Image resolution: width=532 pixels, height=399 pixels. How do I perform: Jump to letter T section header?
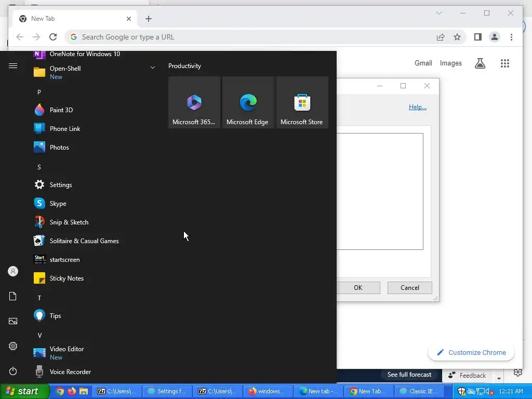click(x=39, y=298)
